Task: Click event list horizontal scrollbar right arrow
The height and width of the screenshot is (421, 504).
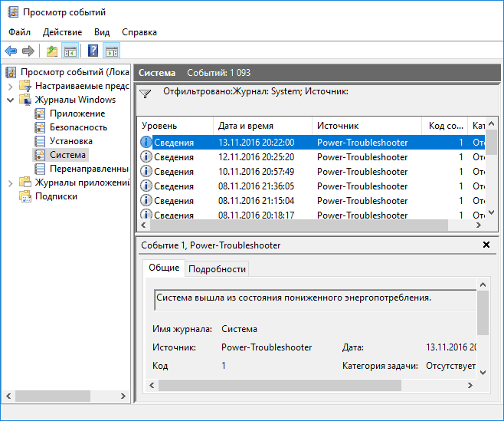Action: click(x=479, y=225)
